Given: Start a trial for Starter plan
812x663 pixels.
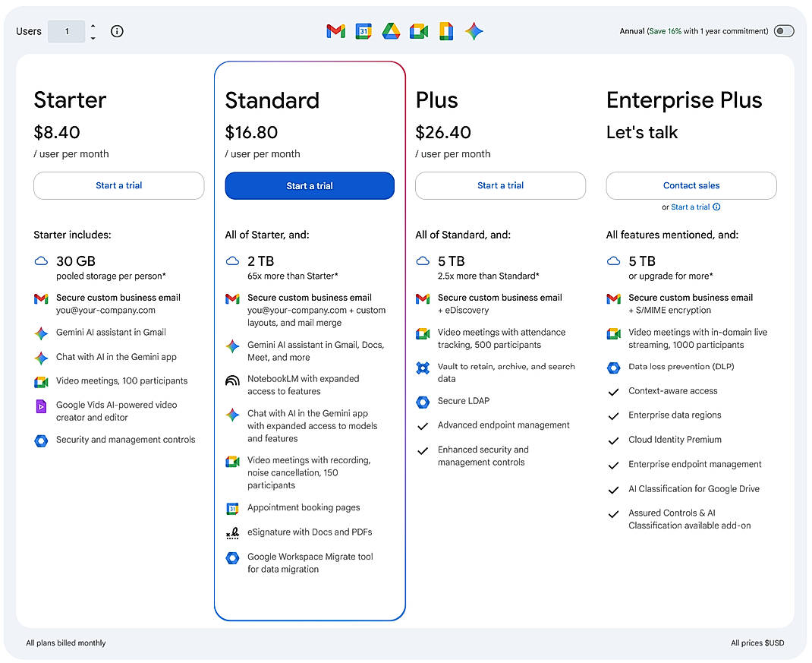Looking at the screenshot, I should click(x=118, y=185).
